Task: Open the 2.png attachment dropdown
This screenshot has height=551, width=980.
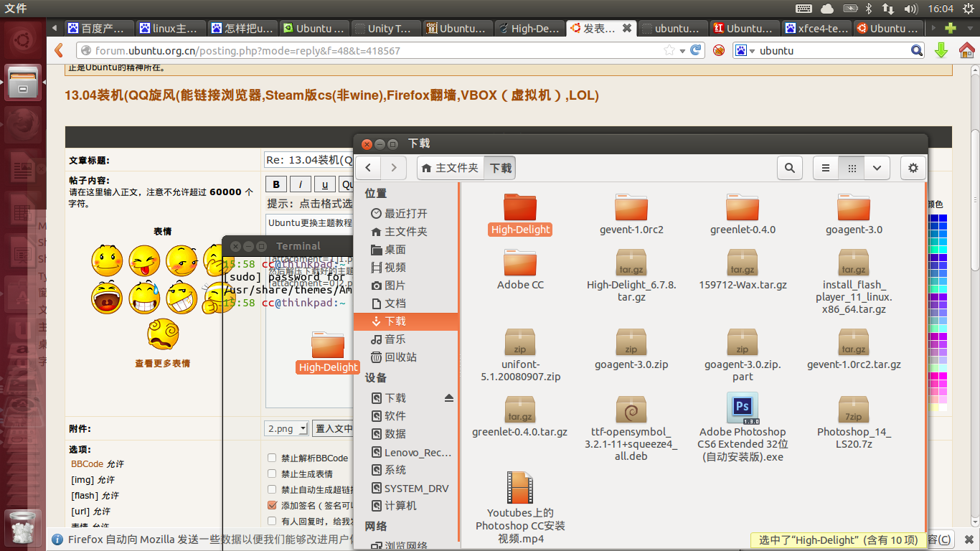Action: [286, 428]
